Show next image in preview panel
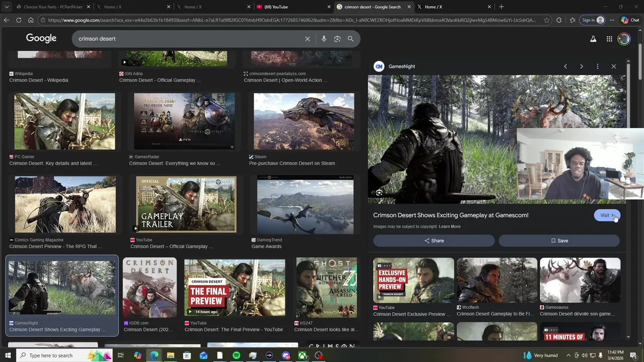The image size is (644, 362). pos(582,66)
